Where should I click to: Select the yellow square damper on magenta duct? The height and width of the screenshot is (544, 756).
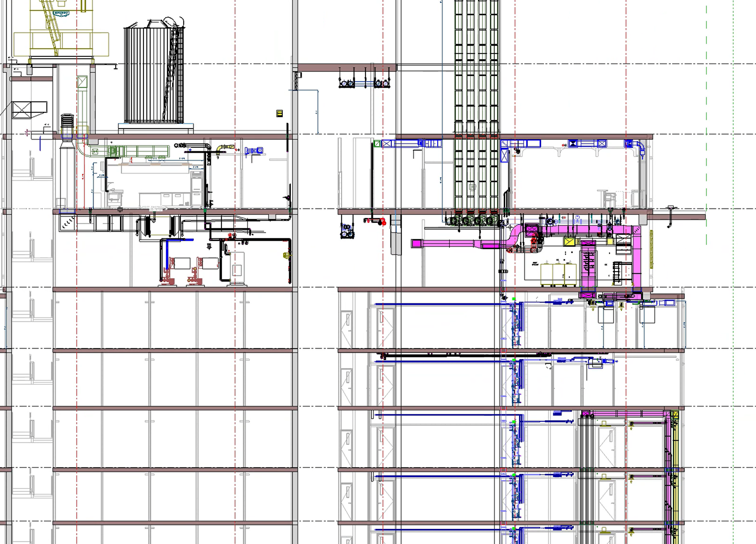click(569, 241)
